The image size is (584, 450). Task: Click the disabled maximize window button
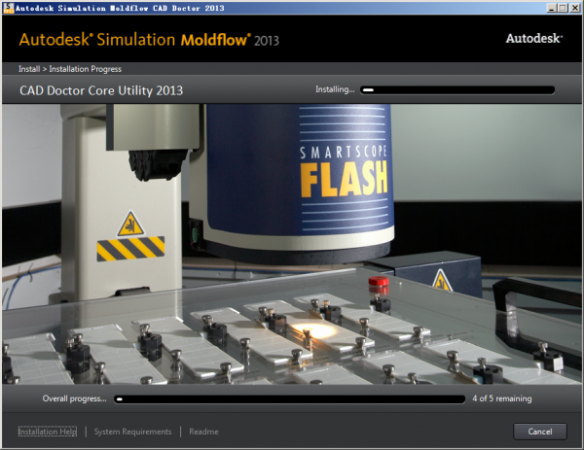click(563, 8)
